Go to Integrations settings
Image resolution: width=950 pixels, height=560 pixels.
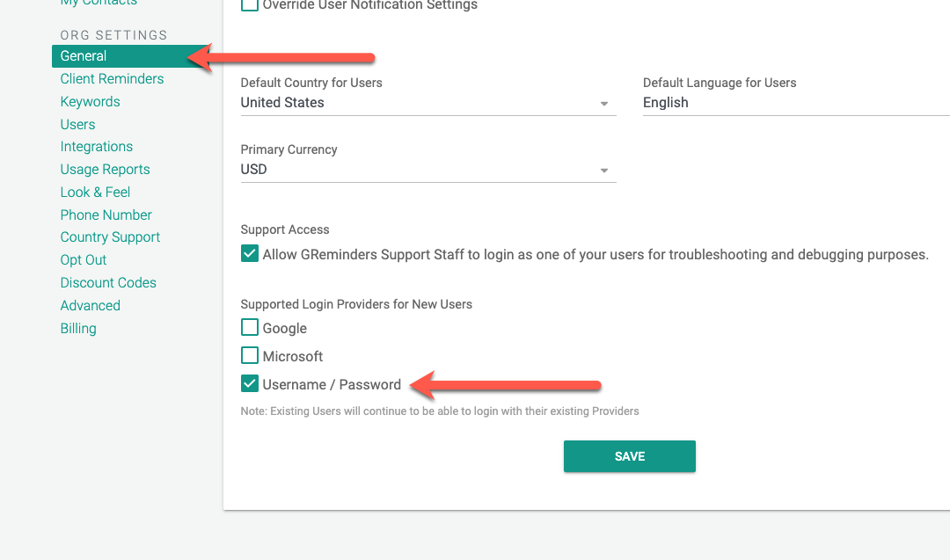97,146
